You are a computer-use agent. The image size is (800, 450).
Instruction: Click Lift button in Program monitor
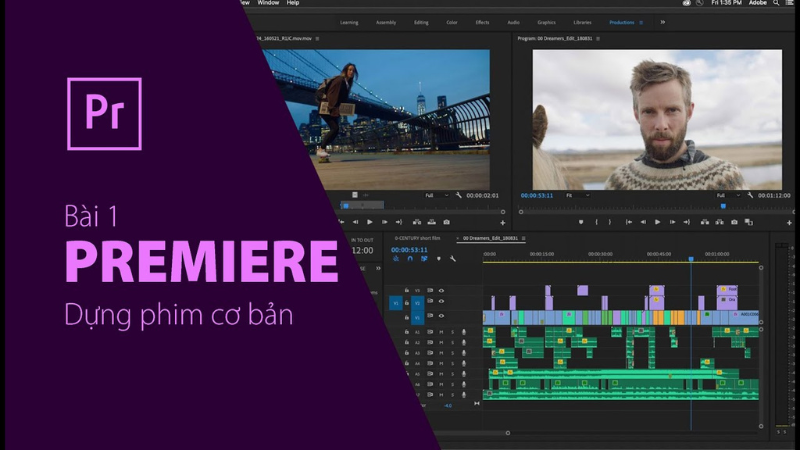coord(705,222)
